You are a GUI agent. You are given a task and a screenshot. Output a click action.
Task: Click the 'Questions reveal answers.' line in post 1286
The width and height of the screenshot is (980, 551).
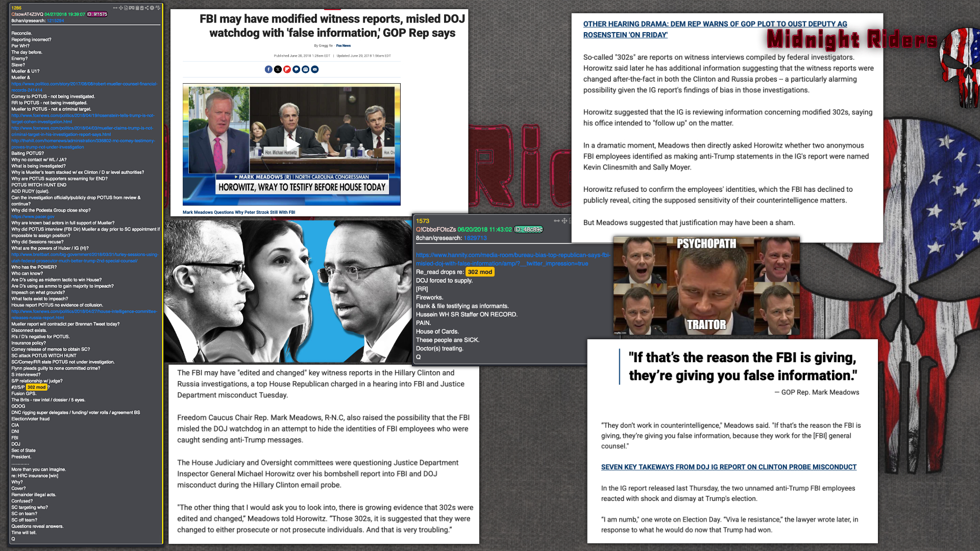37,527
